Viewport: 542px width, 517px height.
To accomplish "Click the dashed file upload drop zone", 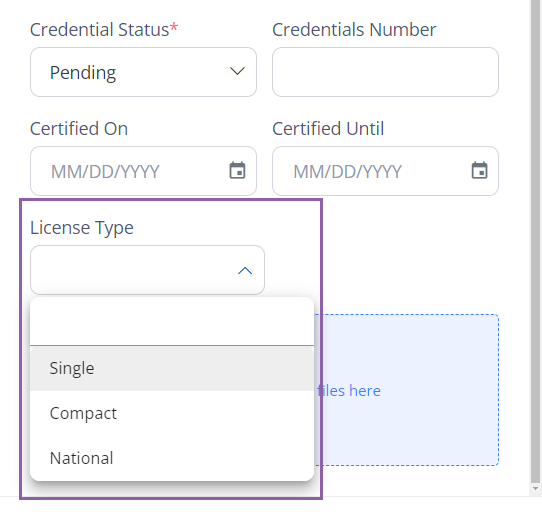I will pyautogui.click(x=407, y=390).
